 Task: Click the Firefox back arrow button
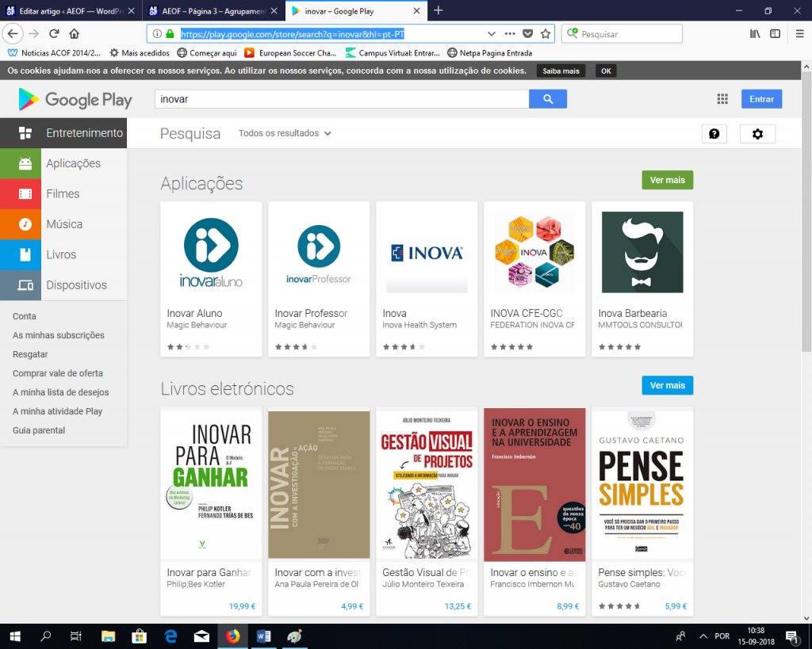[x=13, y=33]
